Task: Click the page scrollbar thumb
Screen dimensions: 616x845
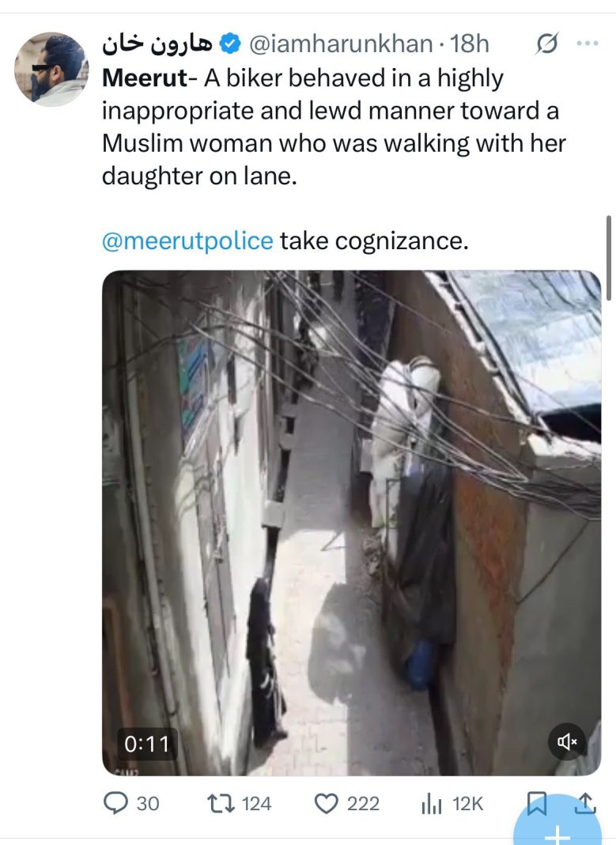Action: (608, 257)
